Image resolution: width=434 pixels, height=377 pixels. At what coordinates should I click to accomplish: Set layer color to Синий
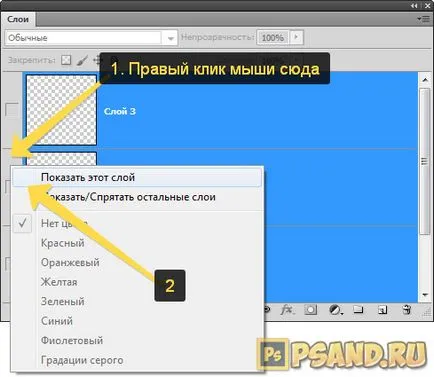coord(137,321)
